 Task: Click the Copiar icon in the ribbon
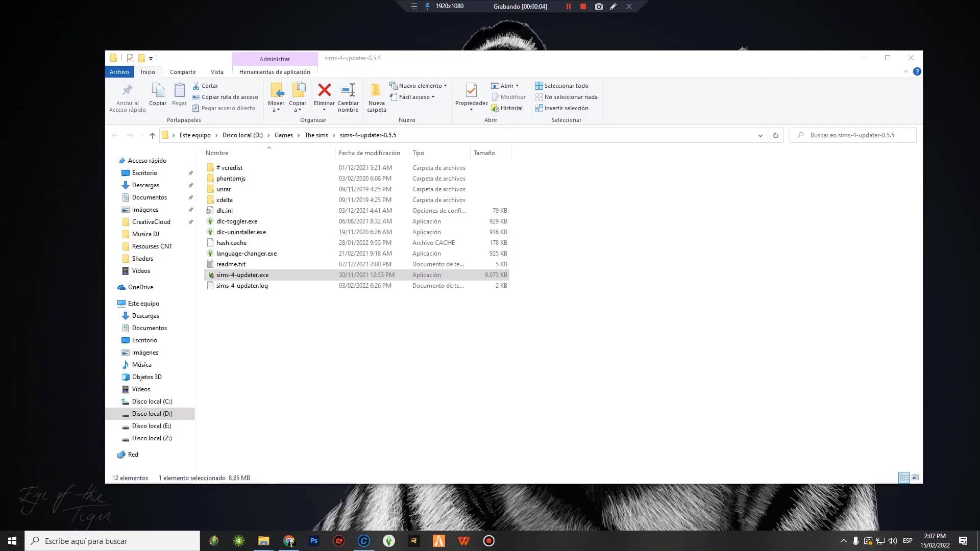(158, 94)
